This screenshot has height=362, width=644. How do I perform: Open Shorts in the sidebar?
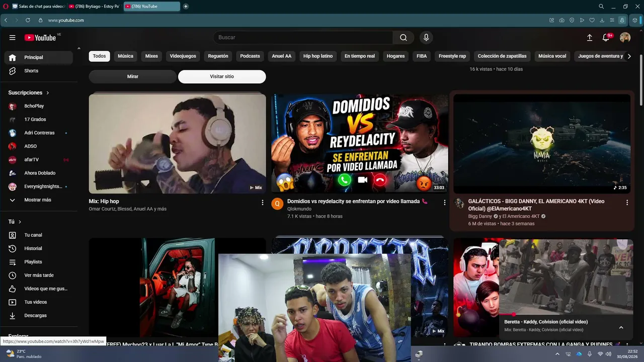[x=38, y=71]
